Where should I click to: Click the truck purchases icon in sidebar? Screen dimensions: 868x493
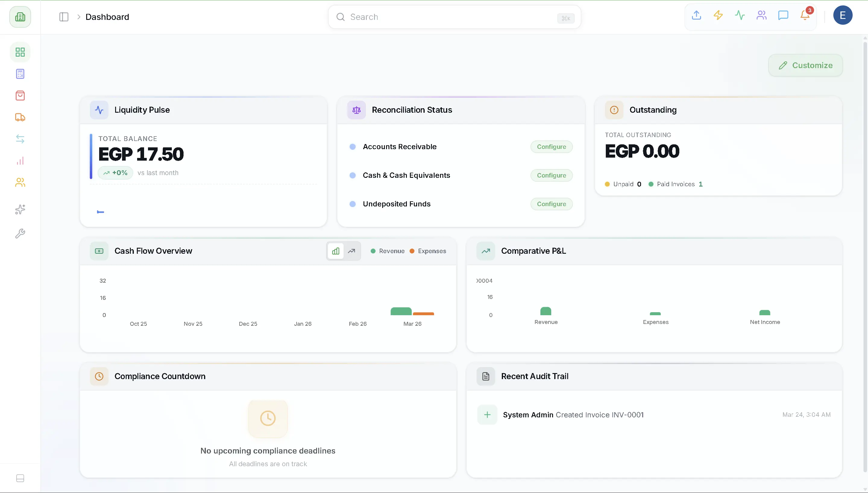click(x=20, y=118)
